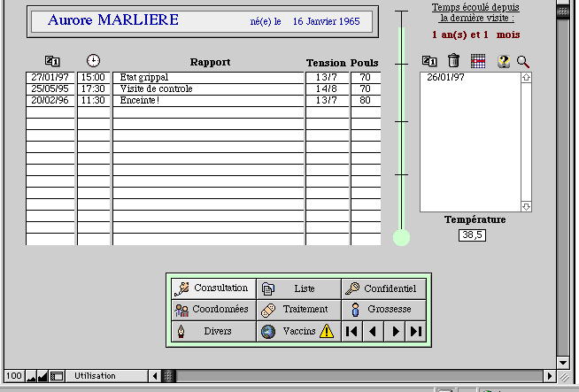
Task: Open the Liste view
Action: (x=298, y=288)
